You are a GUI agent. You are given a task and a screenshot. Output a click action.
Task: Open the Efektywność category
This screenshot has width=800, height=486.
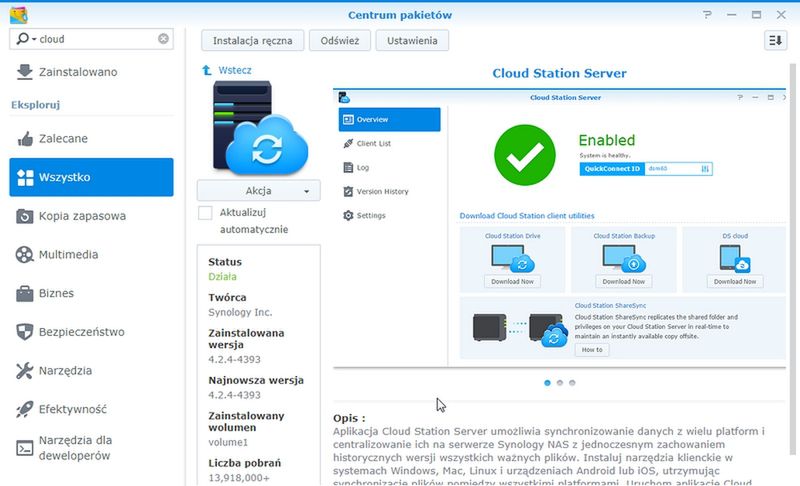[x=91, y=409]
